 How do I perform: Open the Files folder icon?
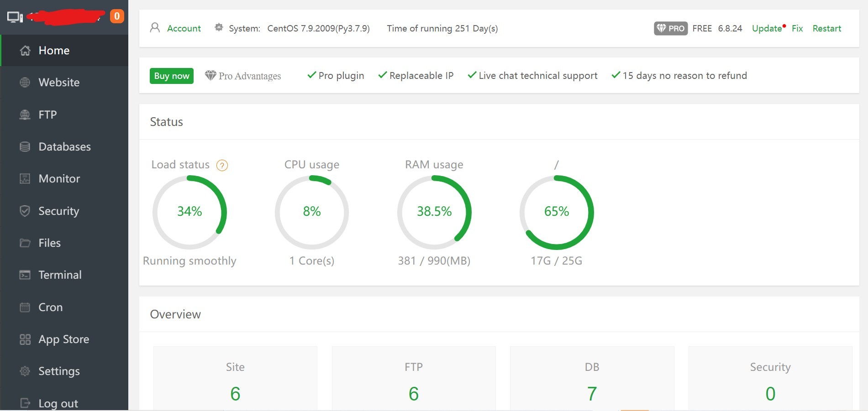coord(25,243)
